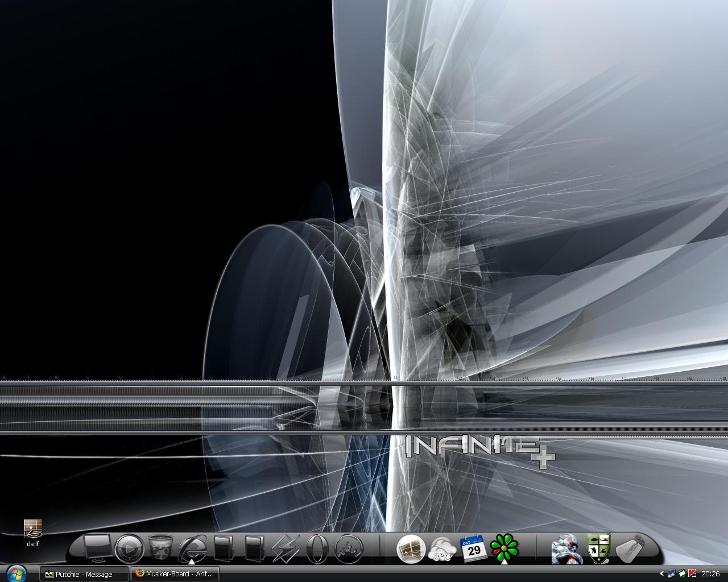Click the network monitors tray icon
The image size is (728, 582).
[672, 574]
